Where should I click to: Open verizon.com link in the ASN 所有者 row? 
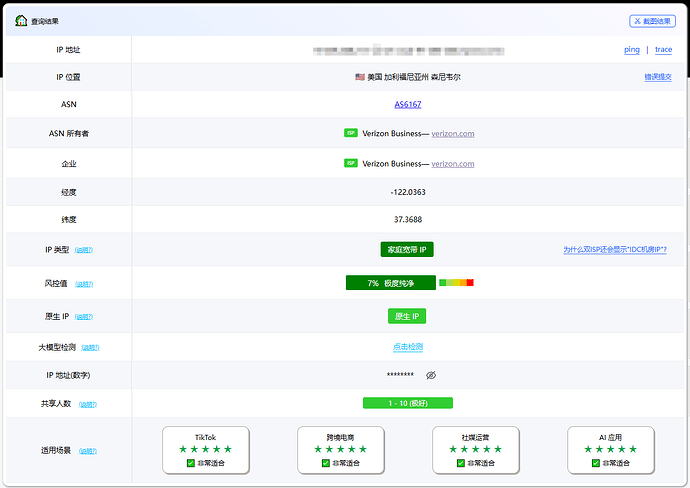pyautogui.click(x=453, y=134)
